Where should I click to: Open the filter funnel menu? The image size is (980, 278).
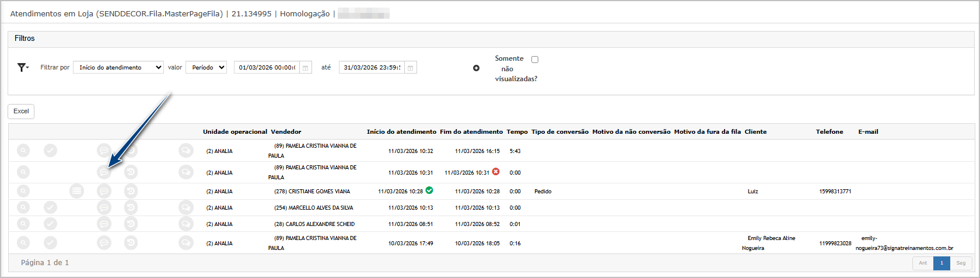tap(23, 68)
